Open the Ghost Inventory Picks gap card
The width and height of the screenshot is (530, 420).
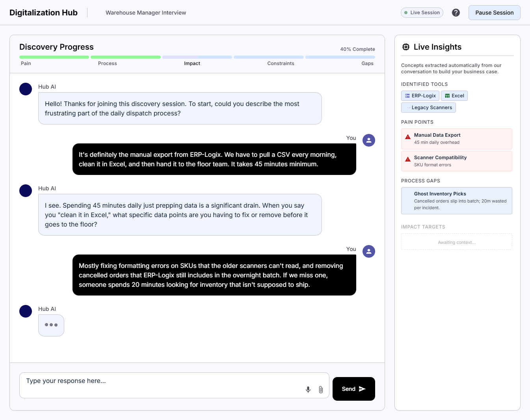[x=457, y=201]
